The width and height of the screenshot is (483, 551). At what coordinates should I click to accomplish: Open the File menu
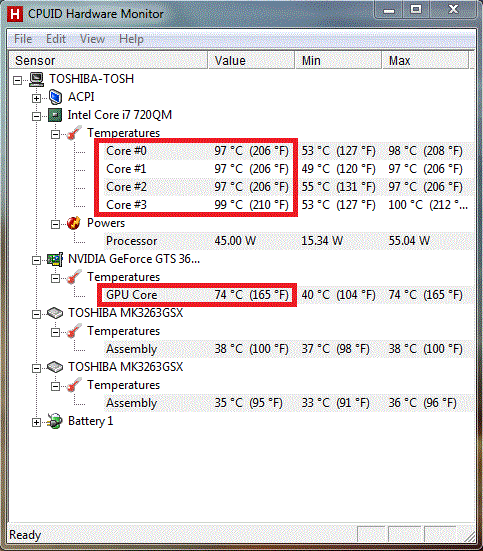coord(23,39)
